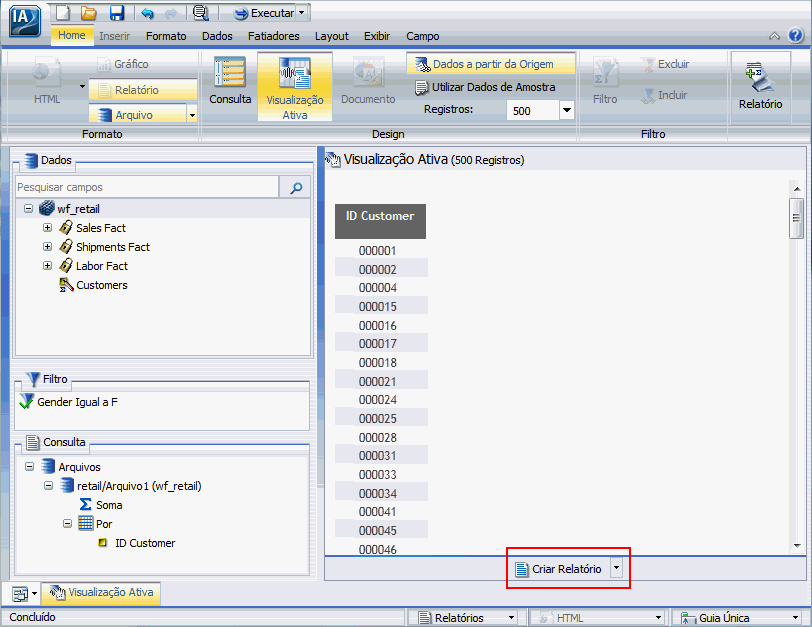Click the redo arrow icon
The image size is (812, 627).
pyautogui.click(x=171, y=13)
